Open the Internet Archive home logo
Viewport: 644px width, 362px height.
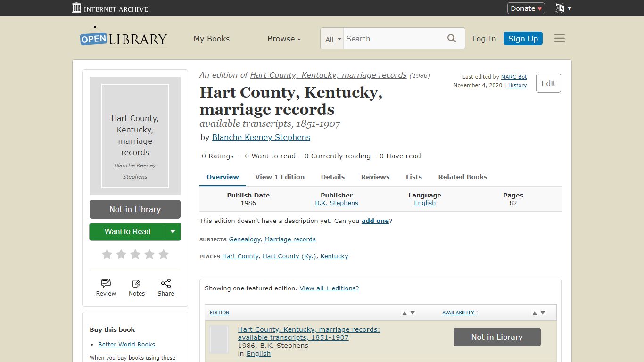[x=110, y=8]
